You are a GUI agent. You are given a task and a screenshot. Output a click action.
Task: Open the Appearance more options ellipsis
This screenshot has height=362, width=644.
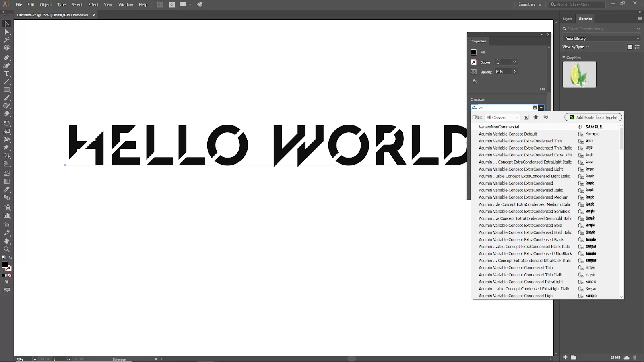click(x=542, y=89)
